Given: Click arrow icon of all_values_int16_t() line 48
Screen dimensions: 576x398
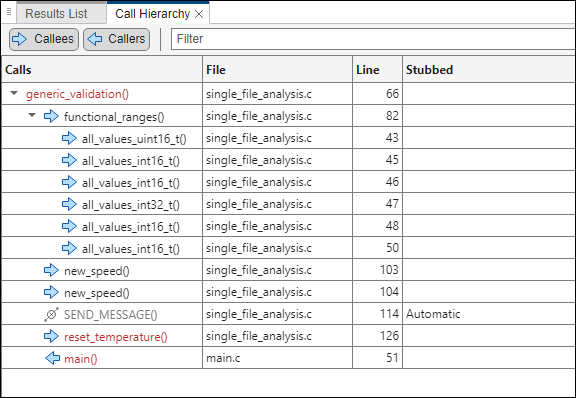Looking at the screenshot, I should point(69,226).
